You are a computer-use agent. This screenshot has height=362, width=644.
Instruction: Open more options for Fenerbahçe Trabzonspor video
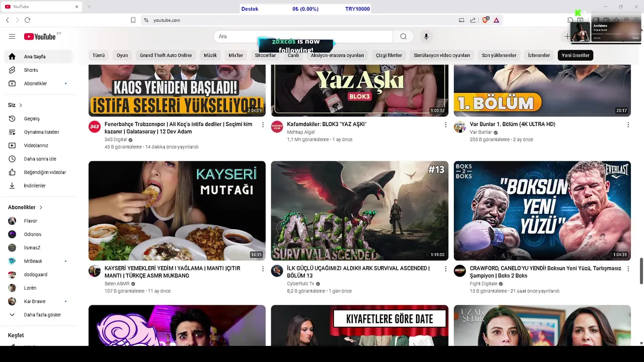pyautogui.click(x=263, y=125)
